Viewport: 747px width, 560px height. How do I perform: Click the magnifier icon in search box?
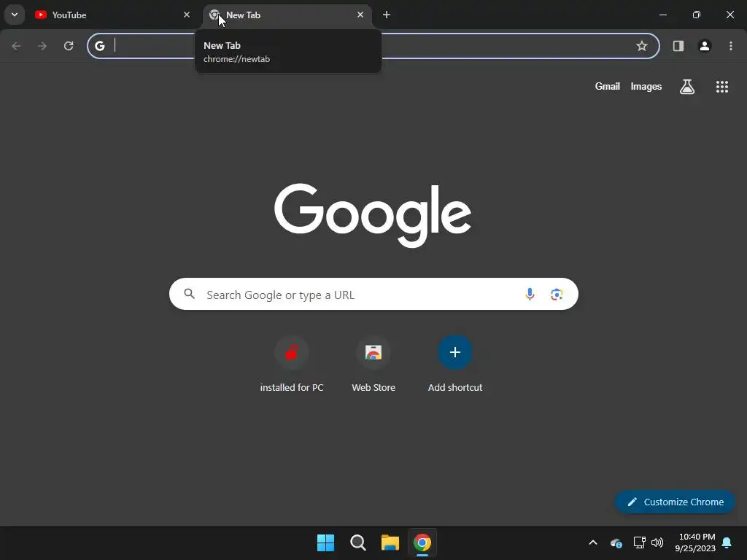click(x=189, y=294)
